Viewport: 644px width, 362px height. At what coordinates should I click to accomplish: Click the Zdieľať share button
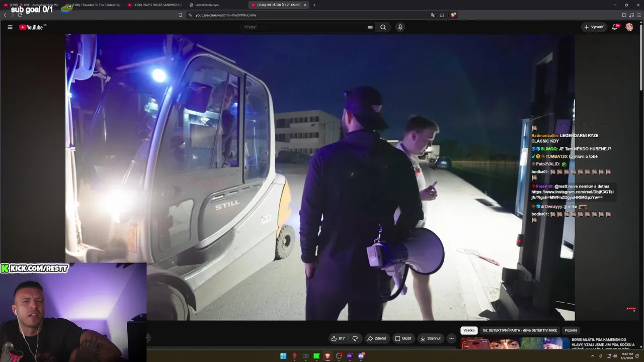click(377, 338)
